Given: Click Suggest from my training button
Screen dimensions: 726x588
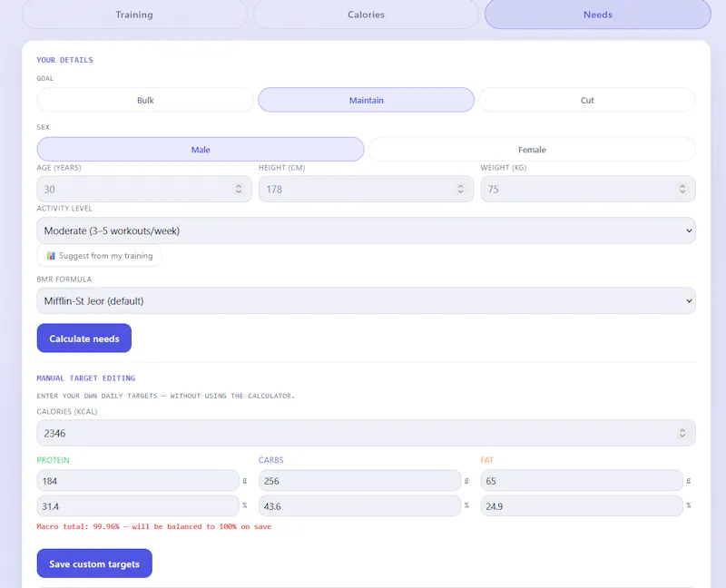Looking at the screenshot, I should click(x=99, y=256).
